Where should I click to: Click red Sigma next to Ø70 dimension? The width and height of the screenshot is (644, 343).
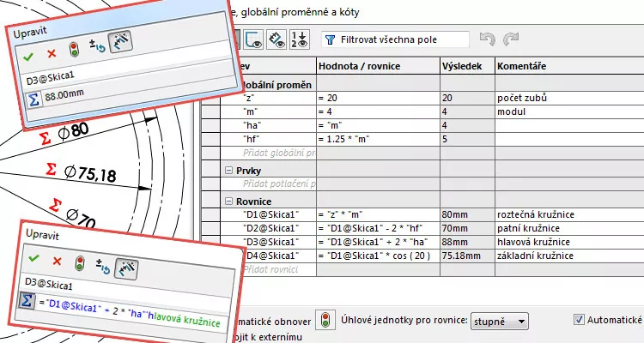(x=55, y=204)
